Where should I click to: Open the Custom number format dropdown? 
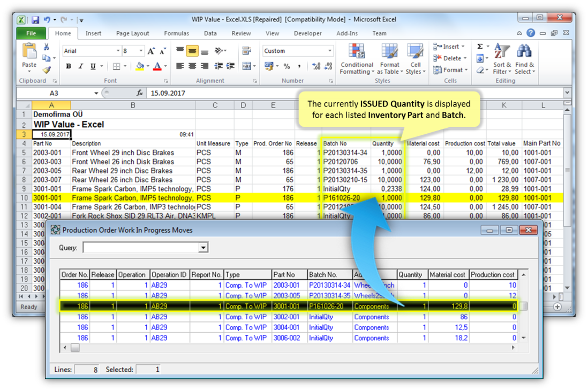pos(330,51)
